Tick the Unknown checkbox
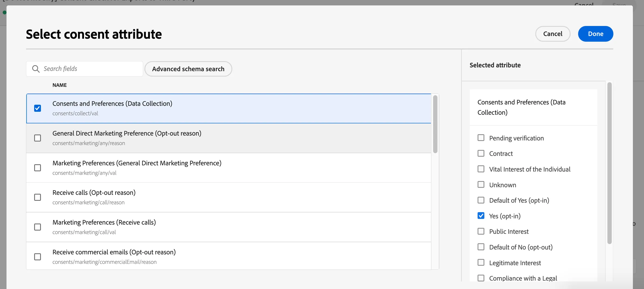This screenshot has height=289, width=644. 481,185
